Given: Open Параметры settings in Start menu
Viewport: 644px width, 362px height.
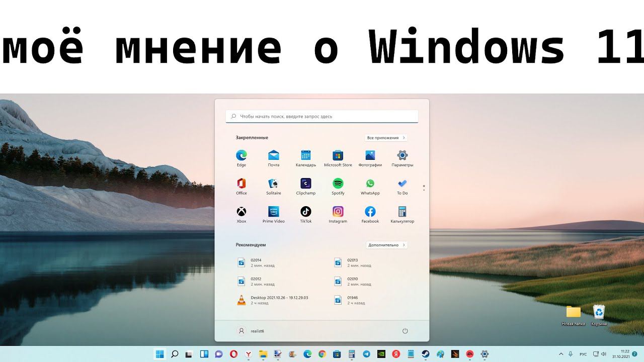Looking at the screenshot, I should (x=403, y=158).
